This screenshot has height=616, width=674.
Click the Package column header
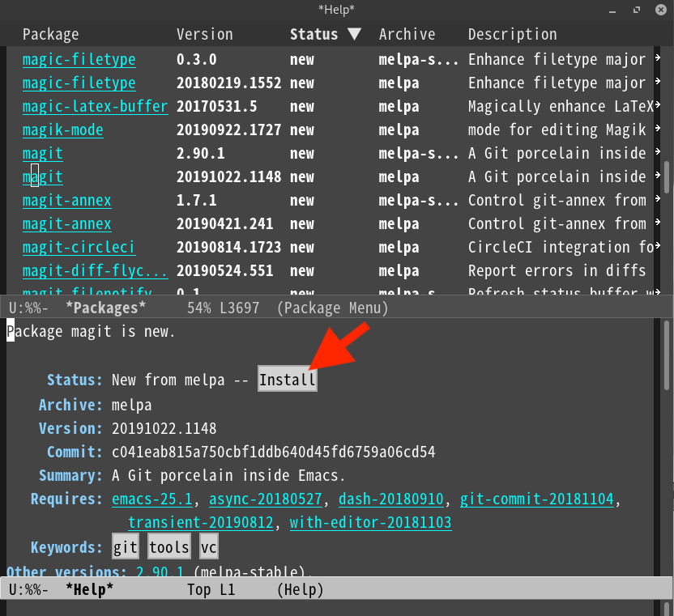[x=51, y=34]
